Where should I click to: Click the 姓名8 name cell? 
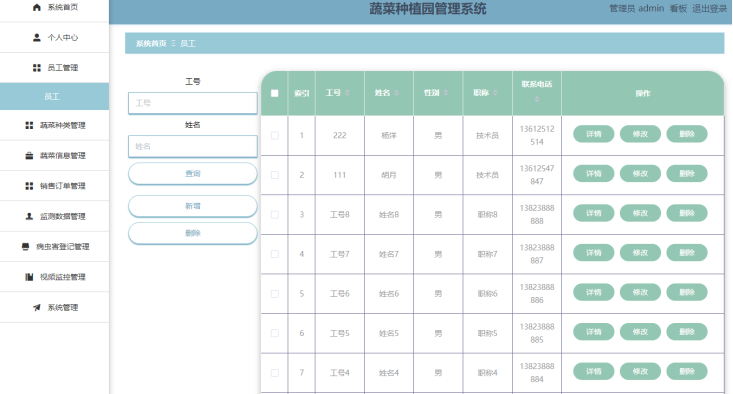coord(389,215)
